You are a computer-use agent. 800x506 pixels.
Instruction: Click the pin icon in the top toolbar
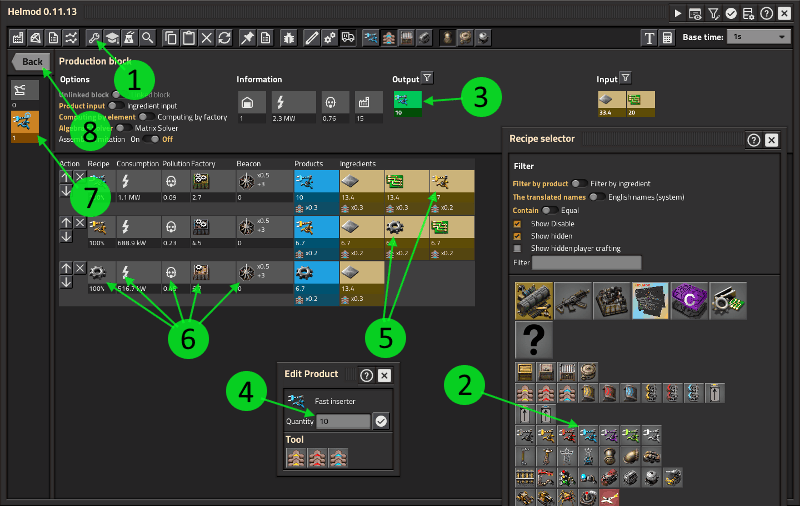point(247,37)
